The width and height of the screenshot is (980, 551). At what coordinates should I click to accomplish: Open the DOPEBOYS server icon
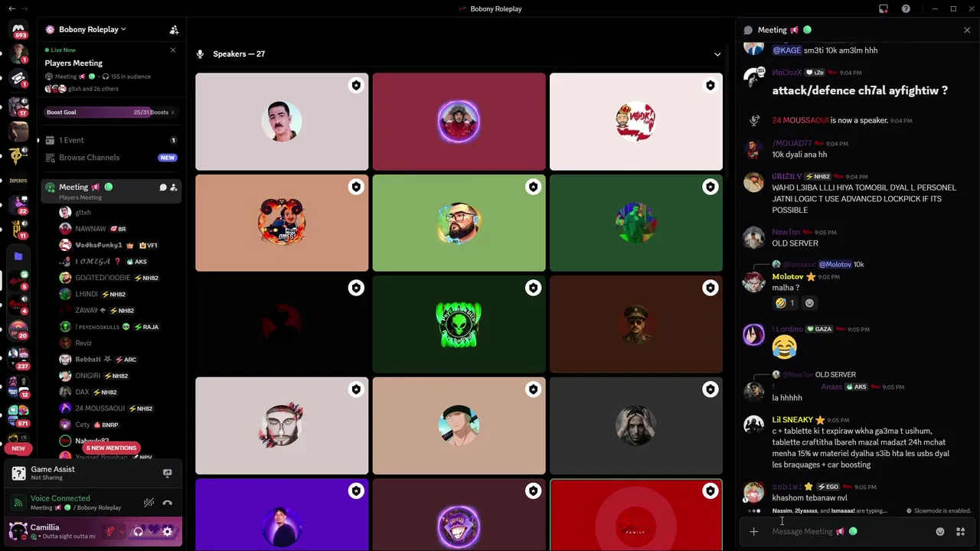coord(18,181)
